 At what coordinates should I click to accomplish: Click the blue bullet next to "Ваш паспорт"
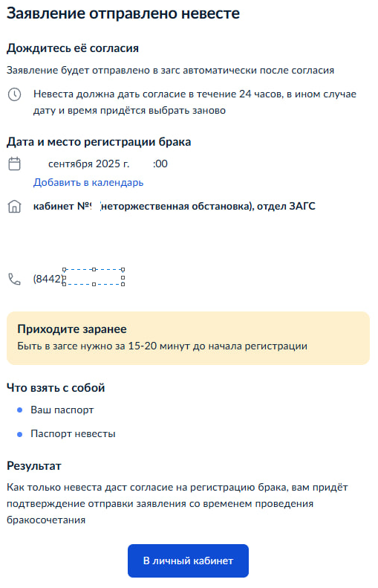point(20,410)
